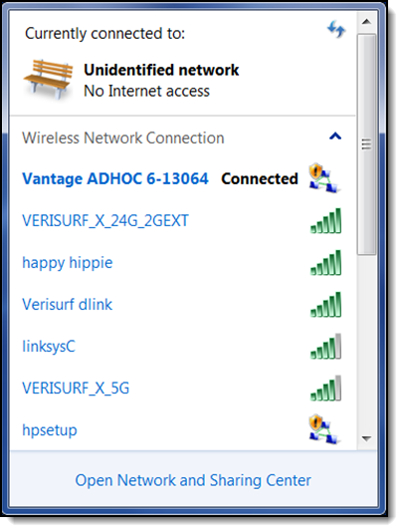Click Vantage ADHOC ad-hoc network shield icon
The width and height of the screenshot is (403, 532).
coord(324,178)
